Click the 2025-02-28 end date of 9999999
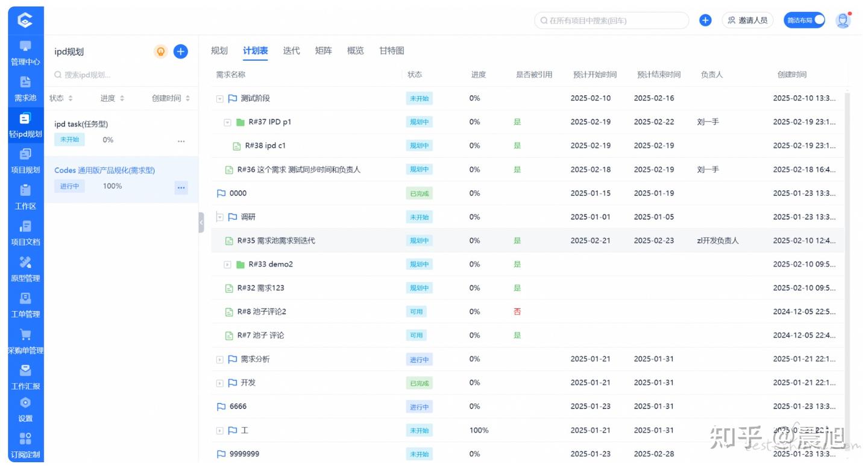 pyautogui.click(x=654, y=454)
